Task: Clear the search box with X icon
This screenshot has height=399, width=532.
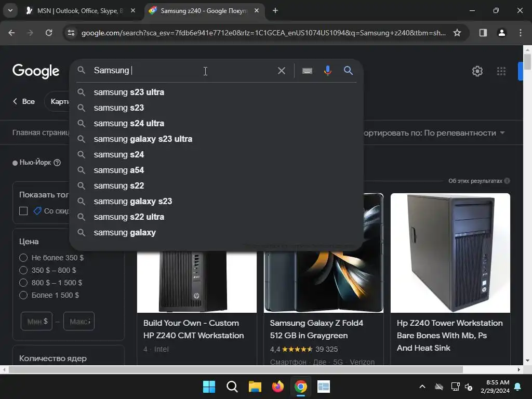Action: tap(281, 71)
